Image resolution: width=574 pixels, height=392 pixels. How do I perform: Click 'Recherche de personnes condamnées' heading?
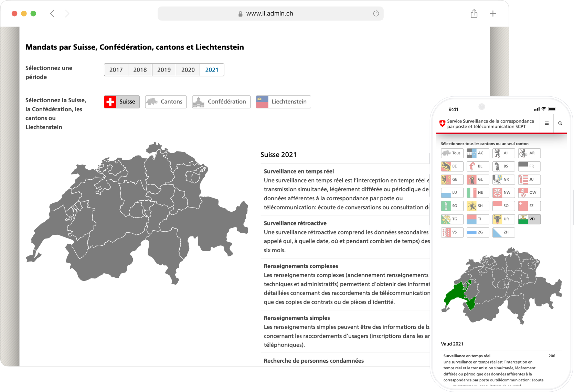point(313,361)
